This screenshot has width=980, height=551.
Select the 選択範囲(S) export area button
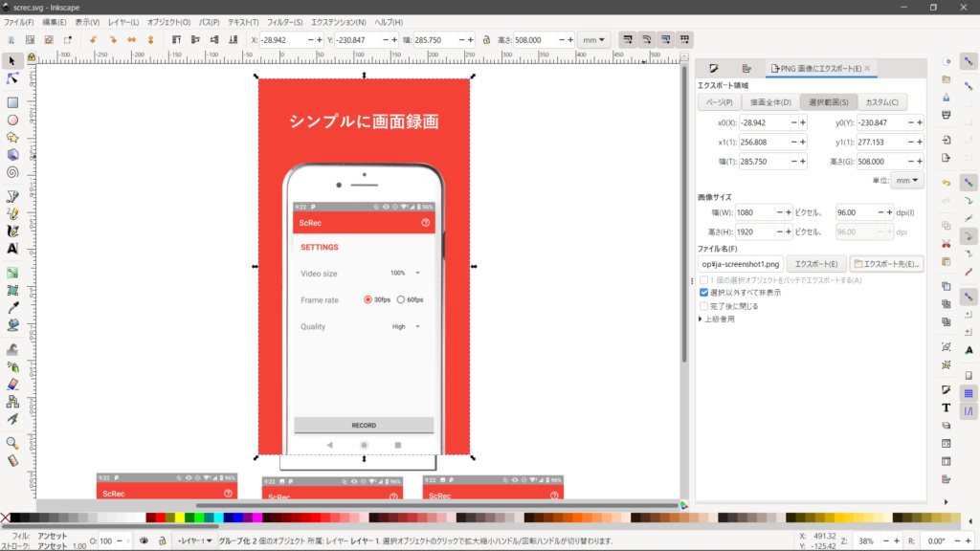[x=828, y=102]
